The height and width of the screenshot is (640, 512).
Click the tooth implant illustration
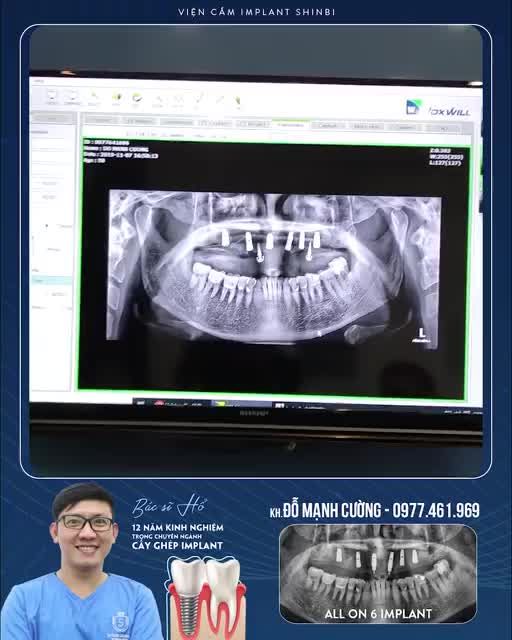coord(207,598)
